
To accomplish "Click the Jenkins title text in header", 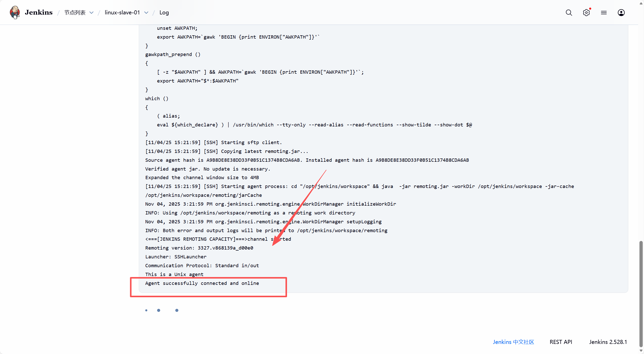I will (39, 13).
